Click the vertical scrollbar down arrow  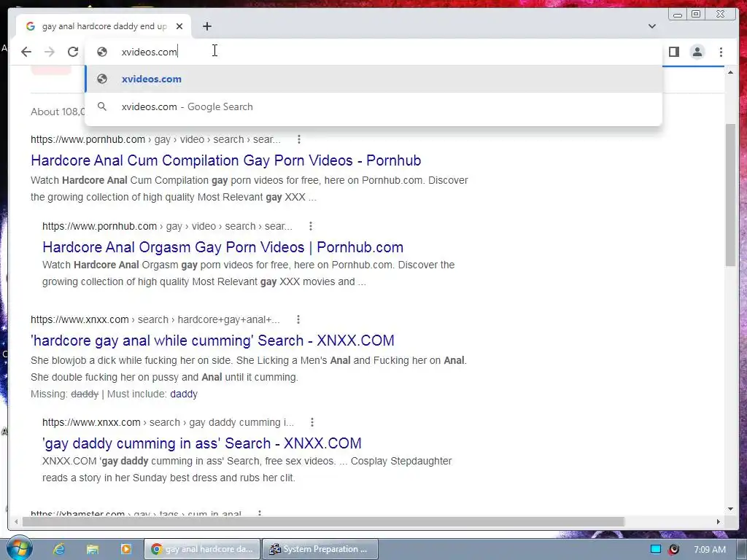pos(730,509)
